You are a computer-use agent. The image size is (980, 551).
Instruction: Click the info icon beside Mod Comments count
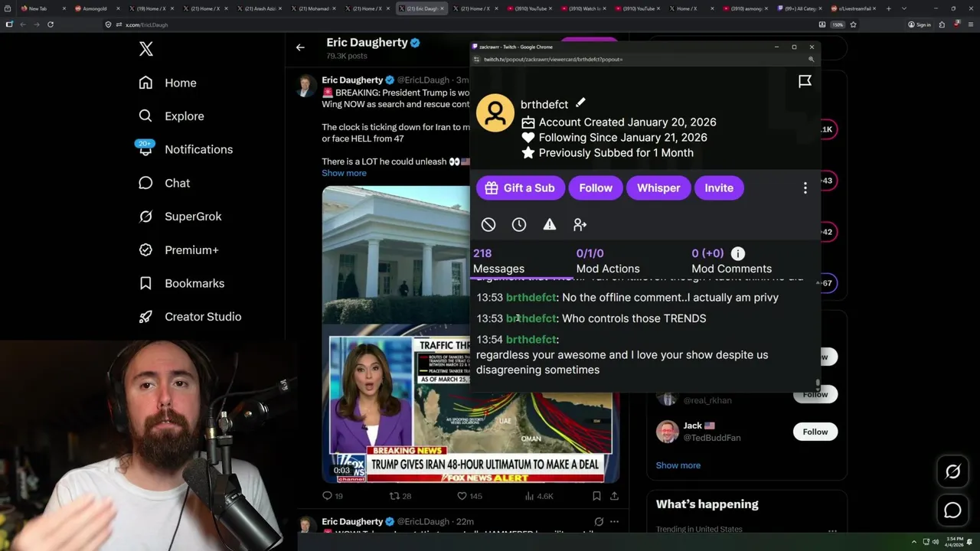[x=737, y=253]
